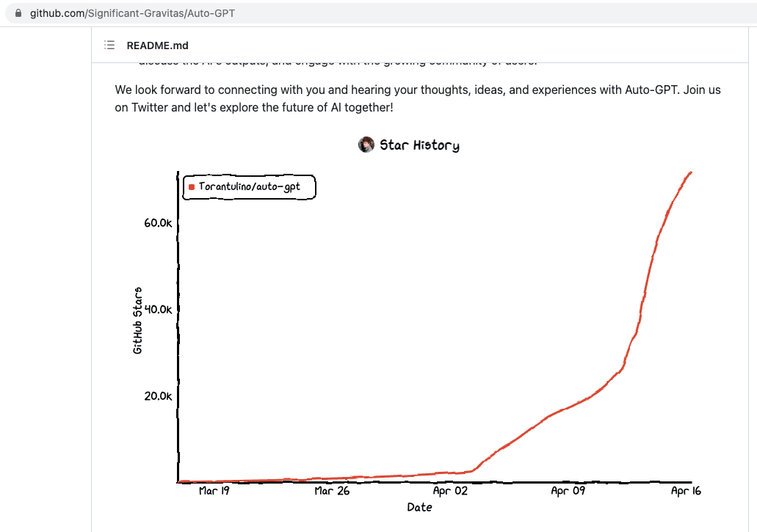Click the Star History chart title

(x=419, y=145)
